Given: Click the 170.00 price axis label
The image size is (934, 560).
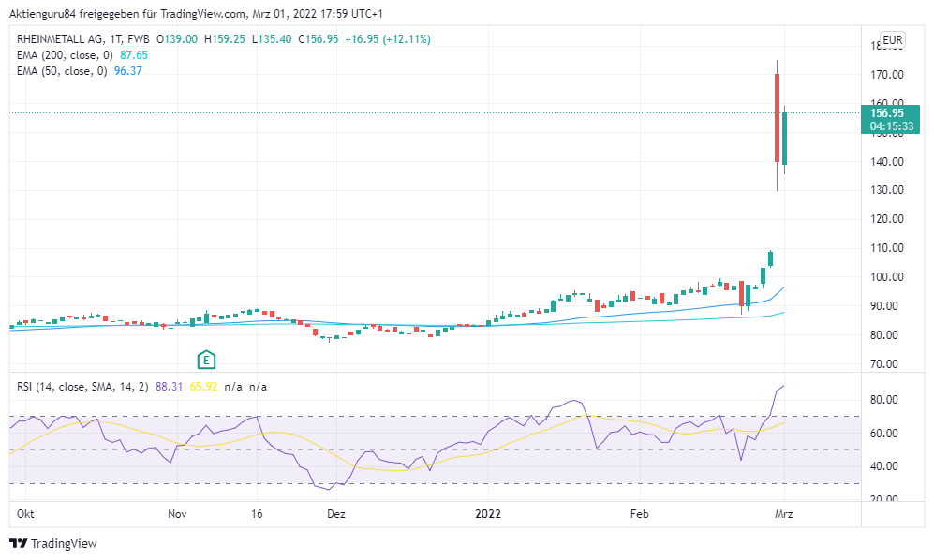Looking at the screenshot, I should (x=887, y=75).
